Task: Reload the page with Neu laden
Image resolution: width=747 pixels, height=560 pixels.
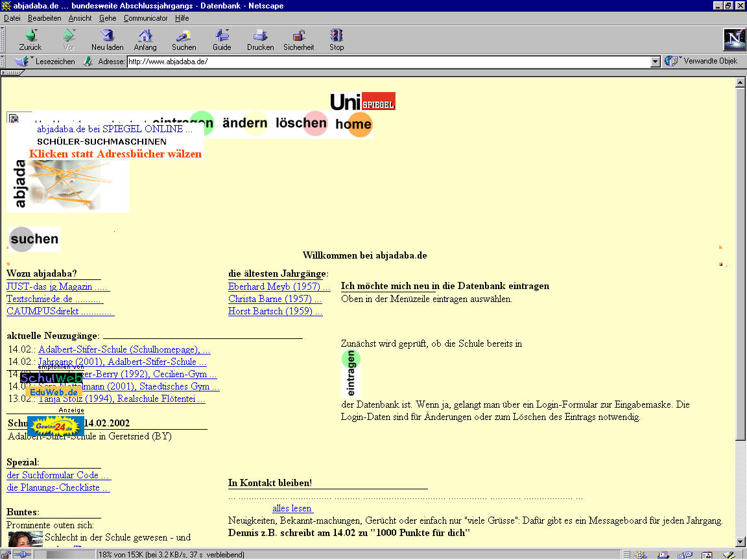Action: click(x=107, y=36)
